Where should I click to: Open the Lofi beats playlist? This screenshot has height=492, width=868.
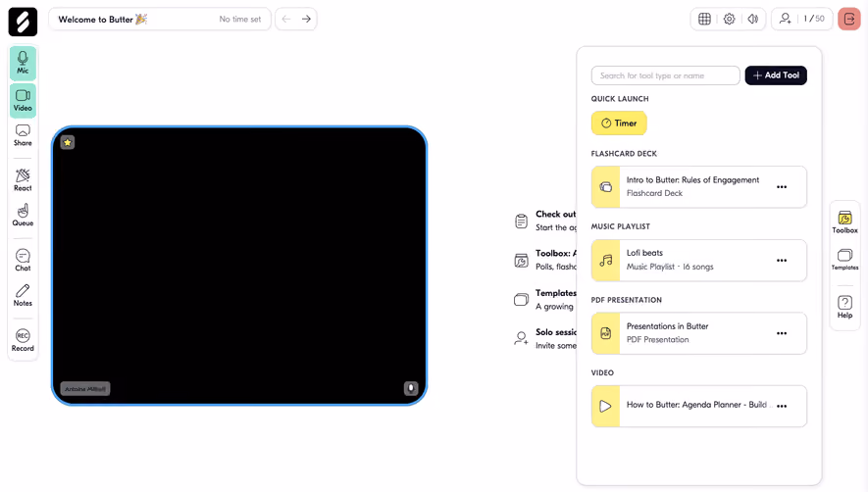coord(698,260)
